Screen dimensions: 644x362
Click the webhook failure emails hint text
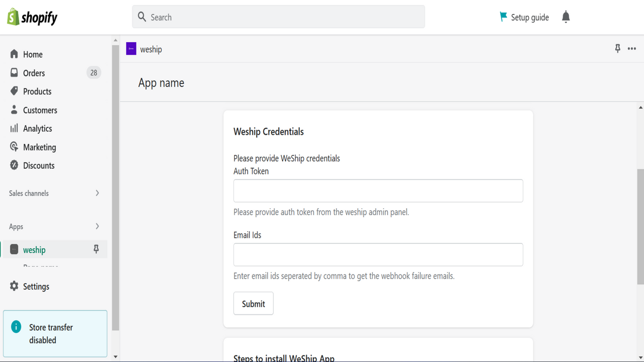(344, 276)
